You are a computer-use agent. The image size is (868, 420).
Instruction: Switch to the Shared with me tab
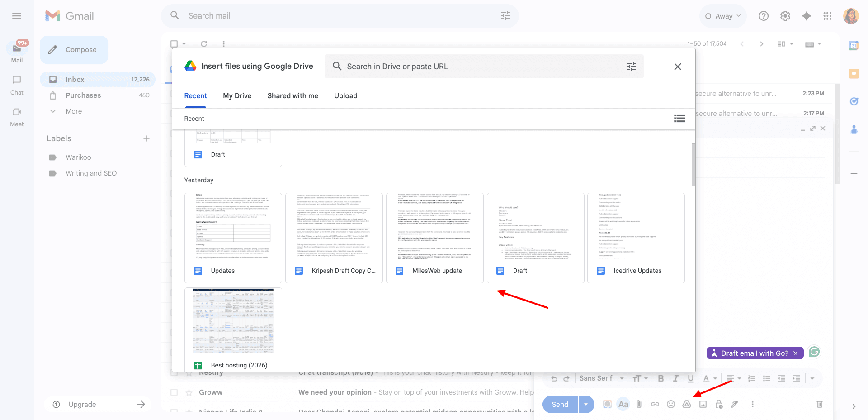[293, 96]
